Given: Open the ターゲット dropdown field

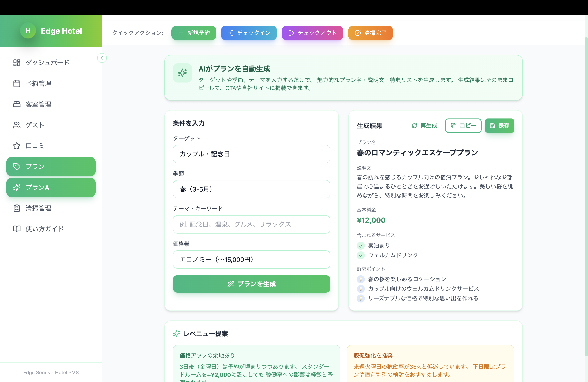Looking at the screenshot, I should click(251, 154).
